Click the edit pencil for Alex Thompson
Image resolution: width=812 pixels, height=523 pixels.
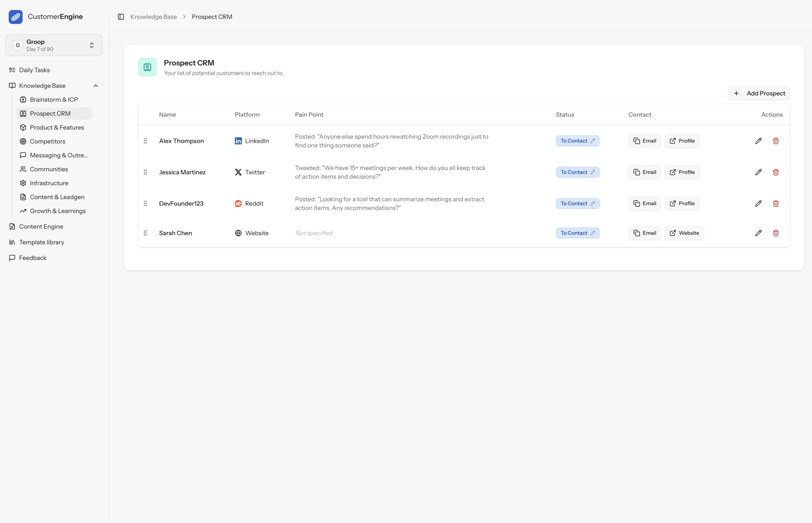[758, 141]
